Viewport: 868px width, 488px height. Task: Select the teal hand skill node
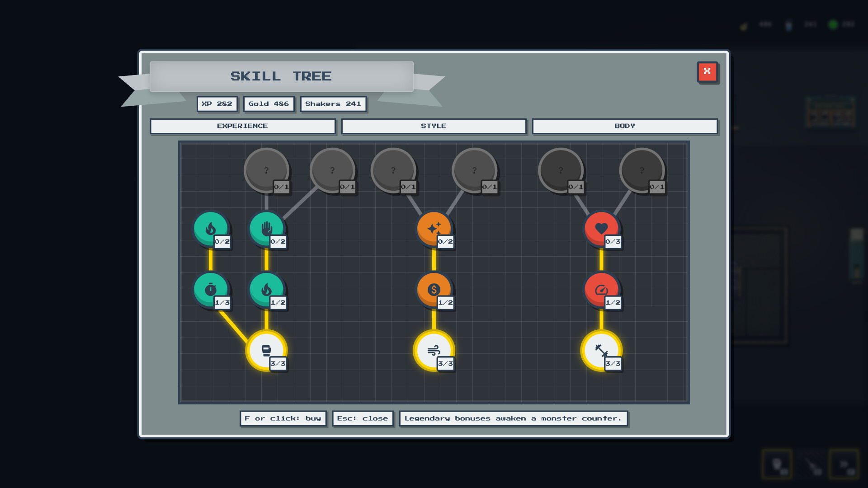coord(266,229)
